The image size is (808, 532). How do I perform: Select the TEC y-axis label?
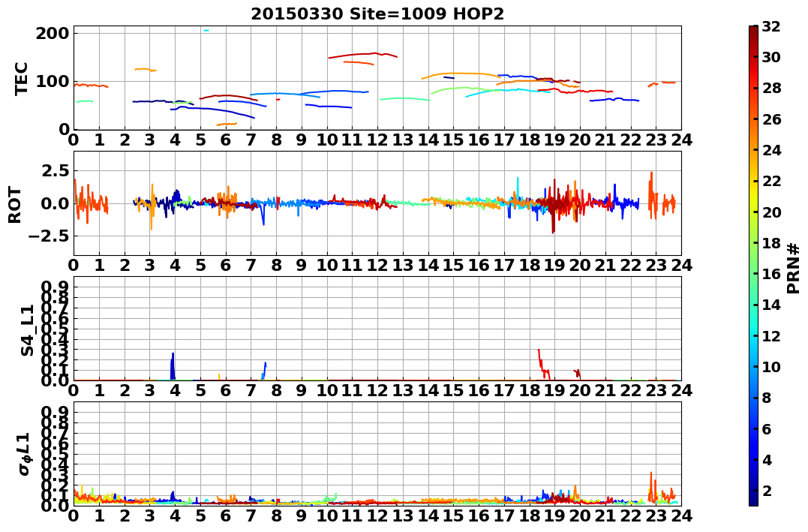[x=21, y=78]
